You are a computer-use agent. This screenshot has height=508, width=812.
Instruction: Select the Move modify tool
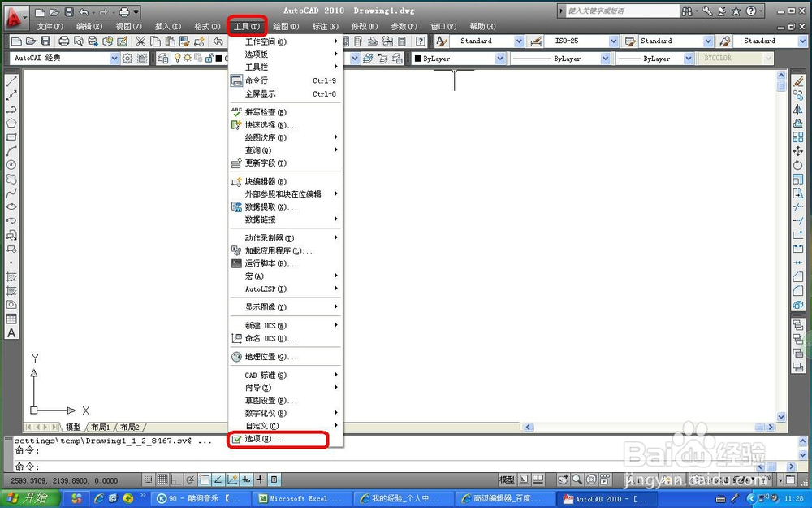[x=798, y=151]
